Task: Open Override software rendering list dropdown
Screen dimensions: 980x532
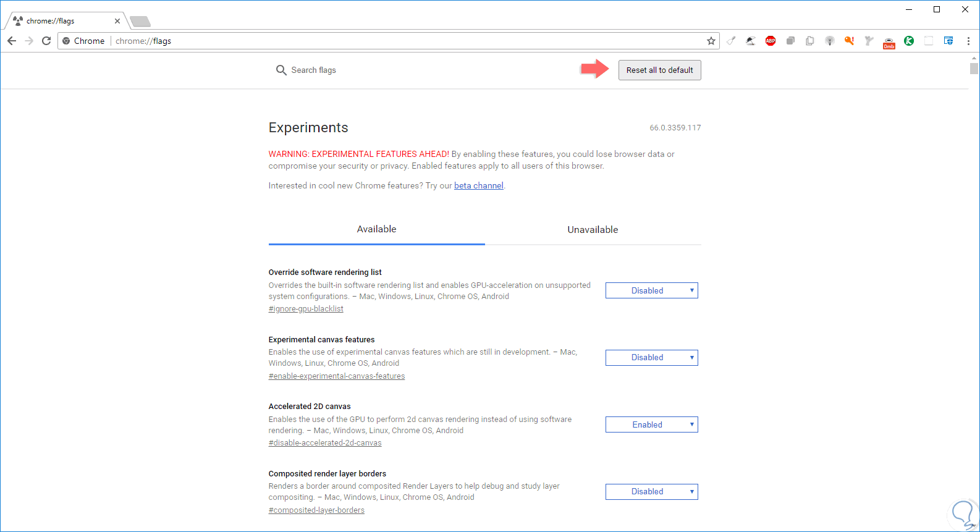Action: (651, 290)
